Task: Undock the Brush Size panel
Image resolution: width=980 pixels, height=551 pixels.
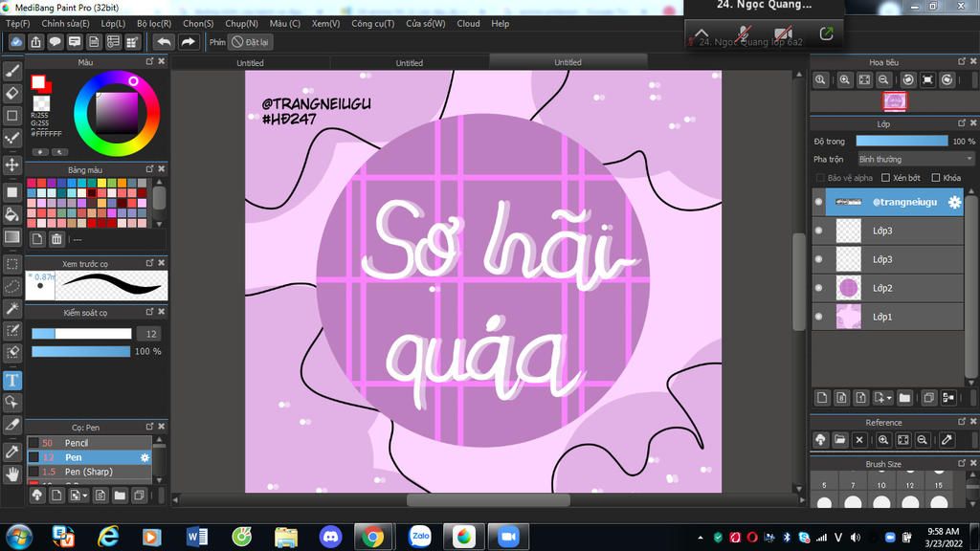Action: pos(962,463)
